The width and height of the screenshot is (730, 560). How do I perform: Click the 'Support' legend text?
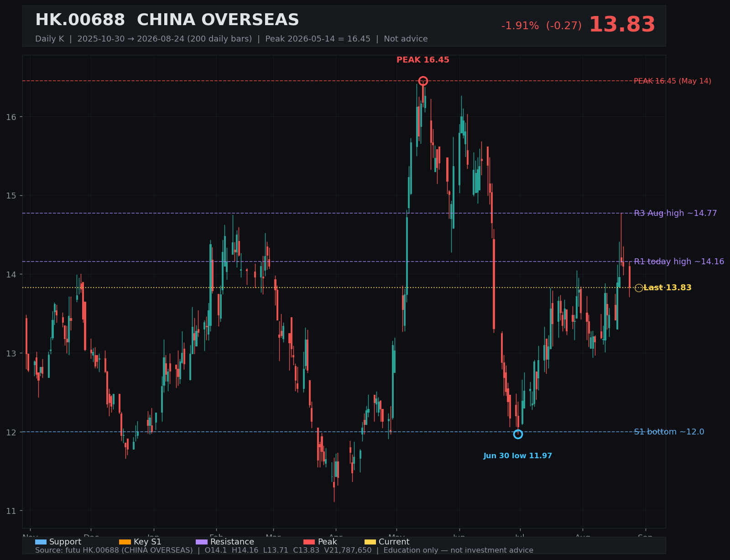pyautogui.click(x=65, y=542)
